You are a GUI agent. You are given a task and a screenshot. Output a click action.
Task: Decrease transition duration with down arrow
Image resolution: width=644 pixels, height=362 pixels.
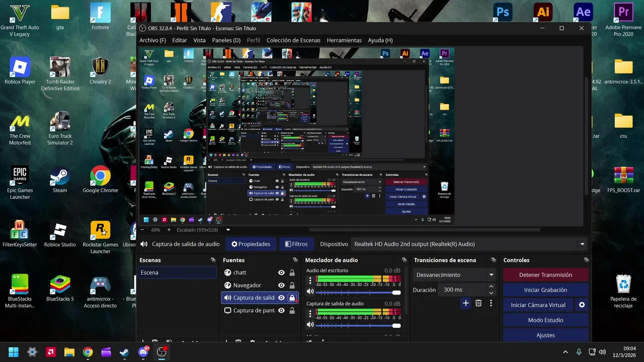pos(491,293)
